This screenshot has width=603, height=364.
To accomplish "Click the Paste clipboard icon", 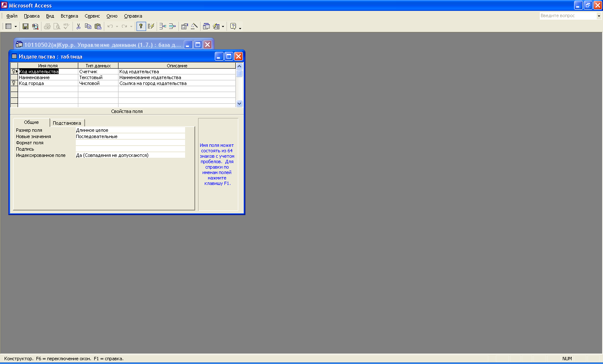I will [98, 26].
